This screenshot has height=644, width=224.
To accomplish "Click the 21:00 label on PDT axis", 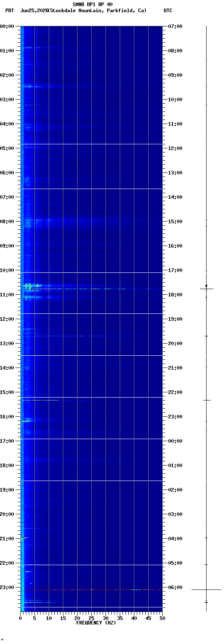I will pyautogui.click(x=7, y=539).
